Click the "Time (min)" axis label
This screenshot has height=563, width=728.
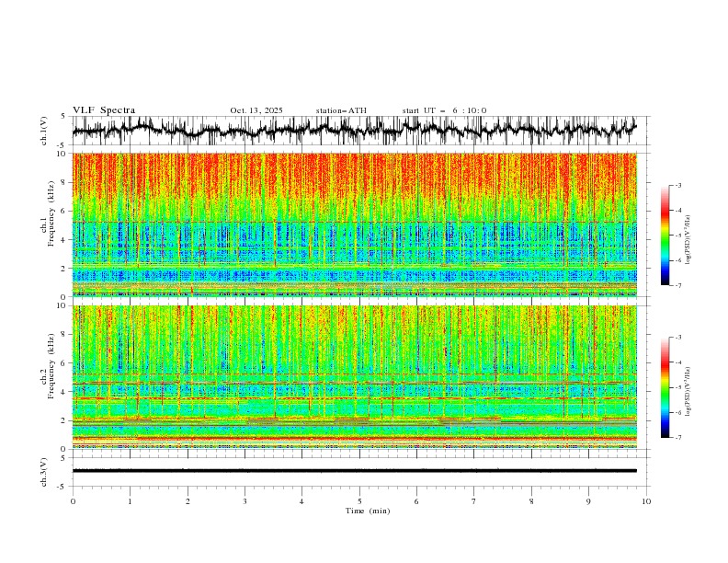click(x=368, y=511)
